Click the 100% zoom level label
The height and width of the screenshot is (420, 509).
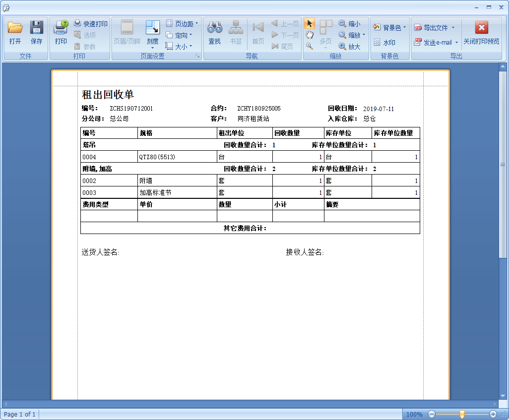[x=414, y=414]
